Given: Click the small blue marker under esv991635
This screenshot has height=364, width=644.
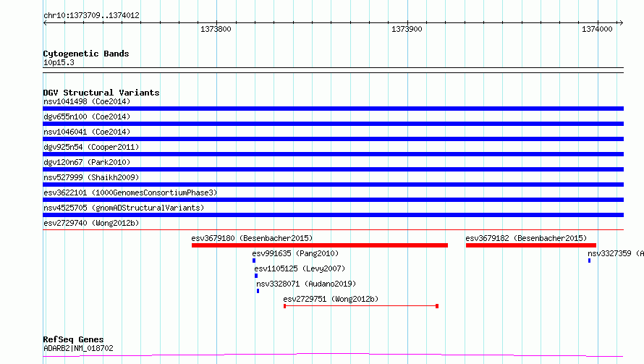Looking at the screenshot, I should [x=254, y=261].
